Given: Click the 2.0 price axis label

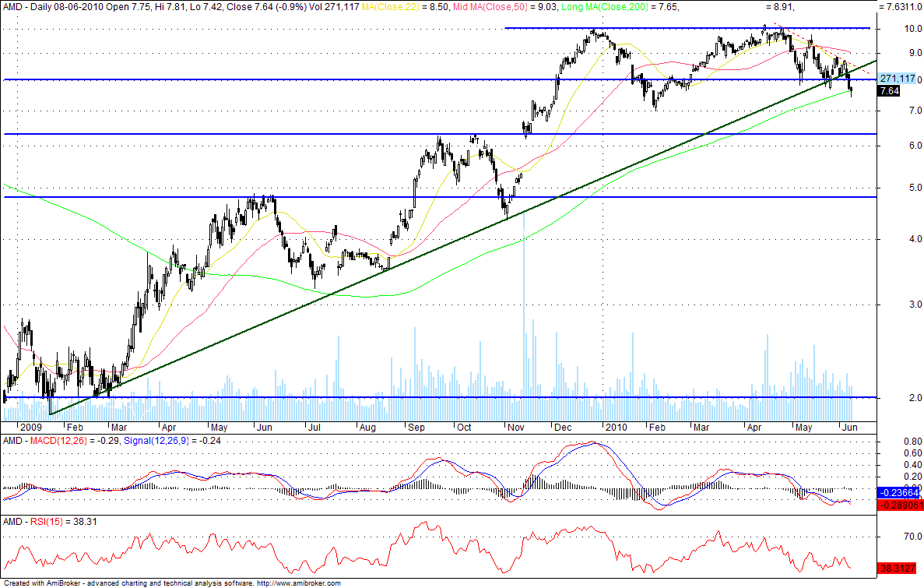Looking at the screenshot, I should (x=915, y=397).
